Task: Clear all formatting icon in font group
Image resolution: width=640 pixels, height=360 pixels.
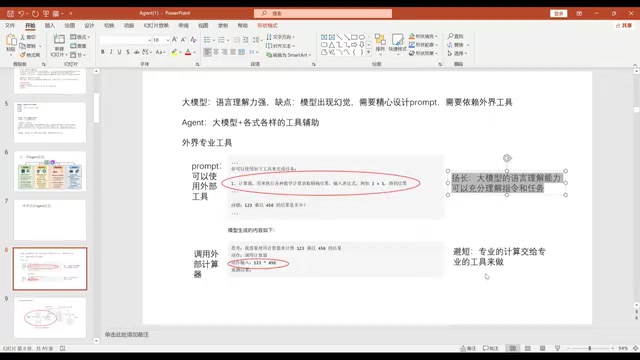Action: (193, 40)
